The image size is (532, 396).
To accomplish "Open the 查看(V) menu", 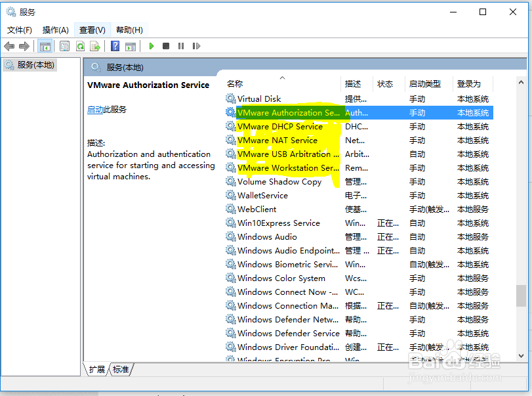I will (92, 30).
